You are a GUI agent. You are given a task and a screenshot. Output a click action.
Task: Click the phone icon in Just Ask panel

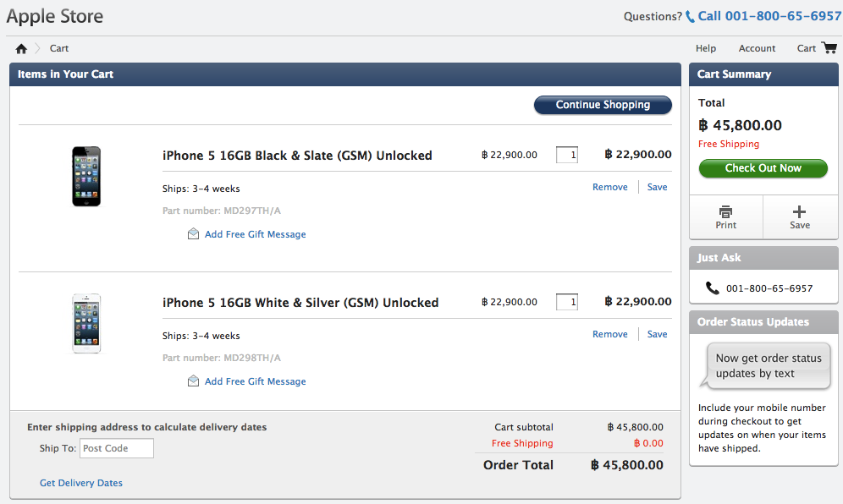tap(712, 288)
